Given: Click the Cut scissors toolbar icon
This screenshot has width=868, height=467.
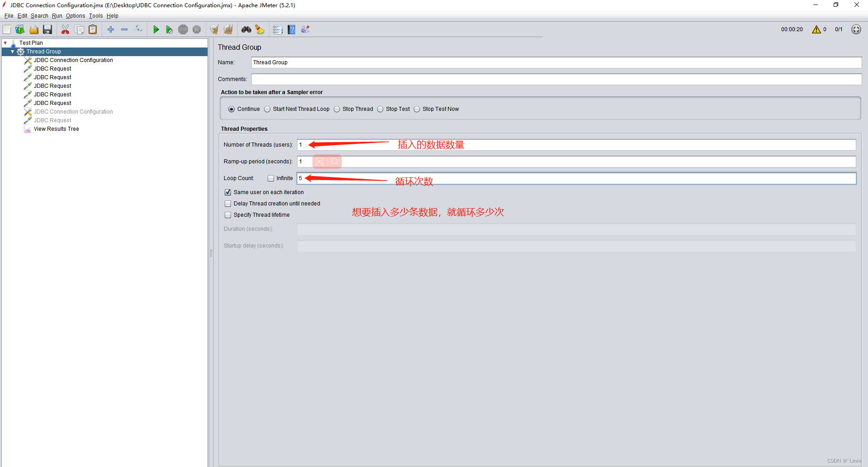Looking at the screenshot, I should coord(65,29).
